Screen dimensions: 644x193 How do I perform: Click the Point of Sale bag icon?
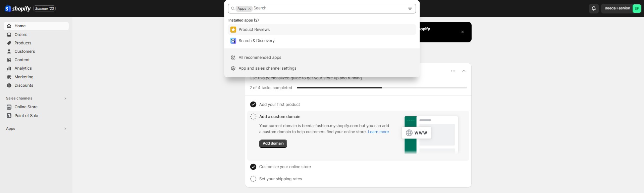tap(9, 116)
